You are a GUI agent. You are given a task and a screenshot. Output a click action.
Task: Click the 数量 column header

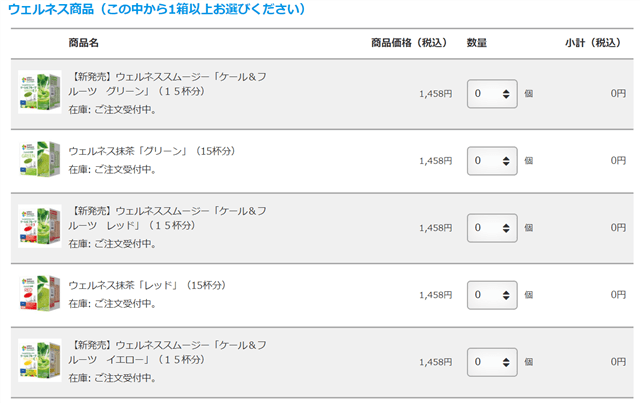[x=477, y=43]
